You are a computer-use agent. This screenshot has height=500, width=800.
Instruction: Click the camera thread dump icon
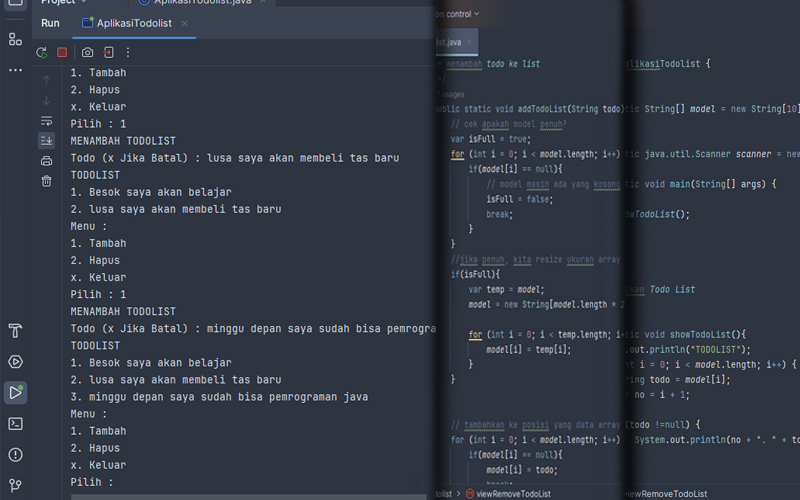tap(88, 52)
